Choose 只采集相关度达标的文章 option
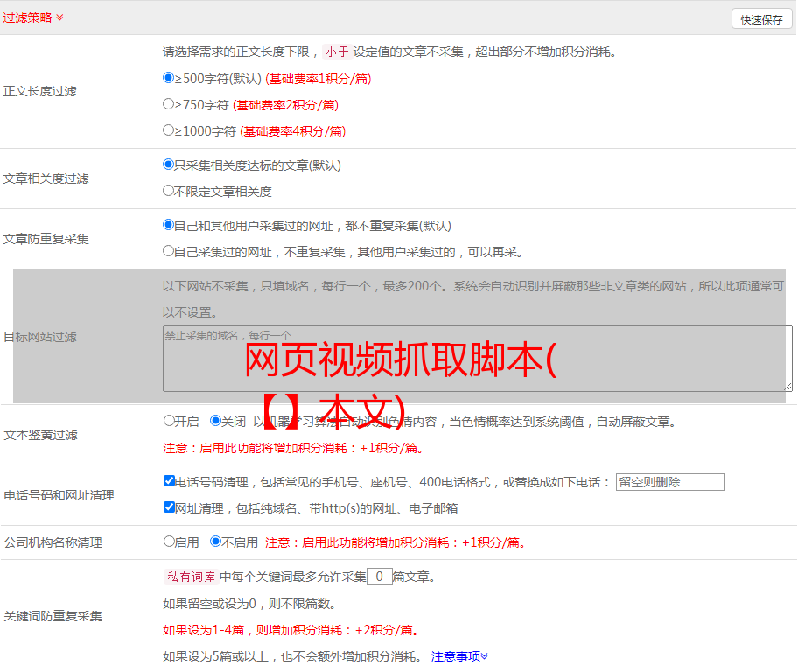The height and width of the screenshot is (672, 798). click(x=169, y=164)
